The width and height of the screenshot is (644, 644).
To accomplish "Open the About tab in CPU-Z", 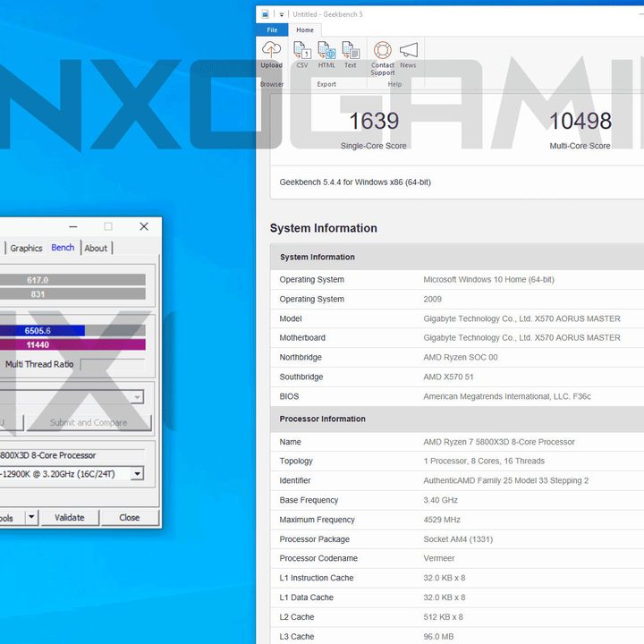I will pyautogui.click(x=96, y=248).
